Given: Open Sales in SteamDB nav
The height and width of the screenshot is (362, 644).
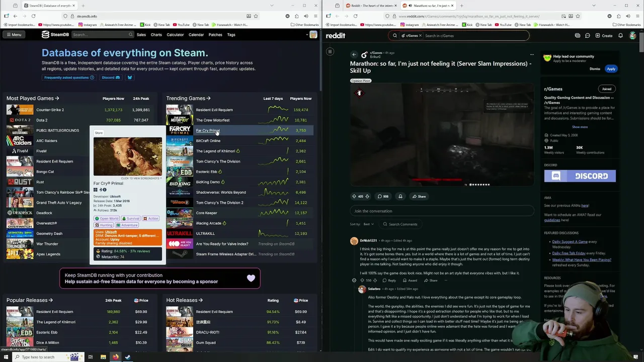Looking at the screenshot, I should point(141,35).
